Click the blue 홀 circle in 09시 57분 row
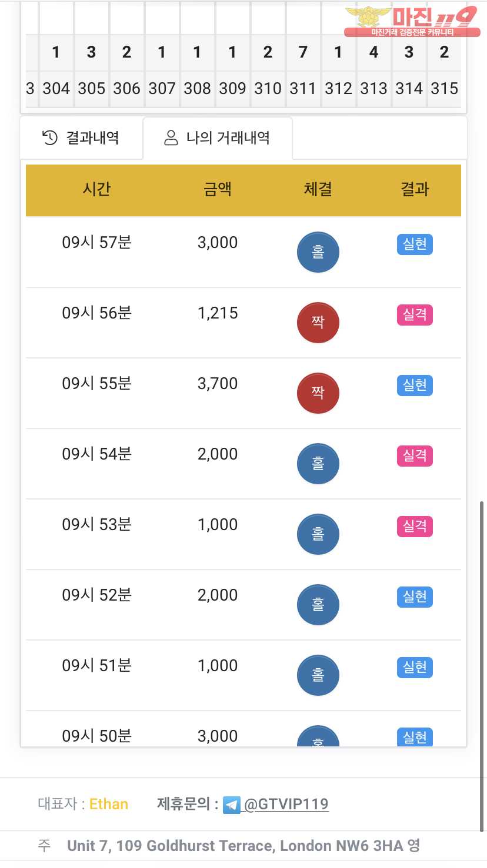 coord(318,253)
